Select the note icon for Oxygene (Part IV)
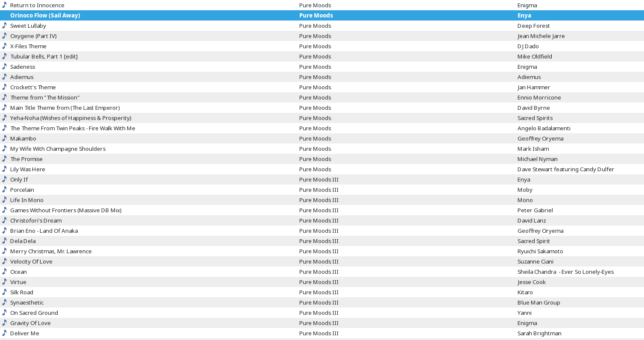644x340 pixels. pos(5,35)
